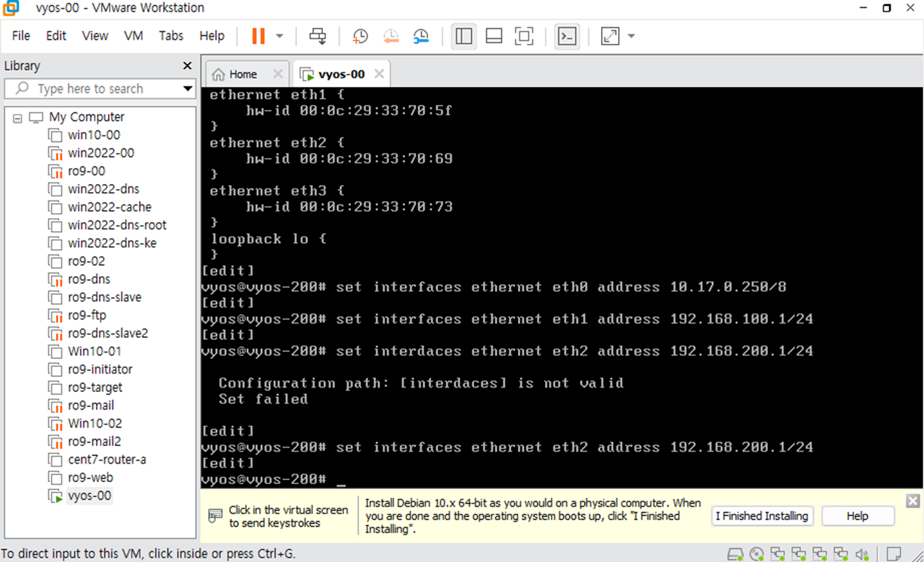Open the Help menu

[x=212, y=36]
